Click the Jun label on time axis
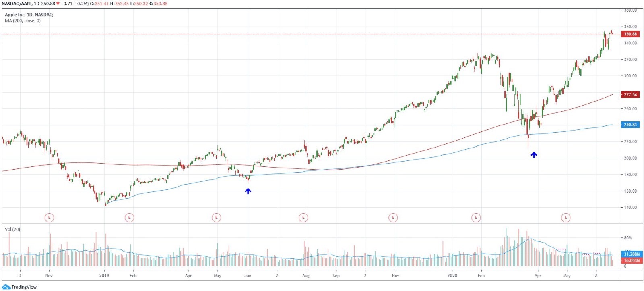 (x=248, y=276)
